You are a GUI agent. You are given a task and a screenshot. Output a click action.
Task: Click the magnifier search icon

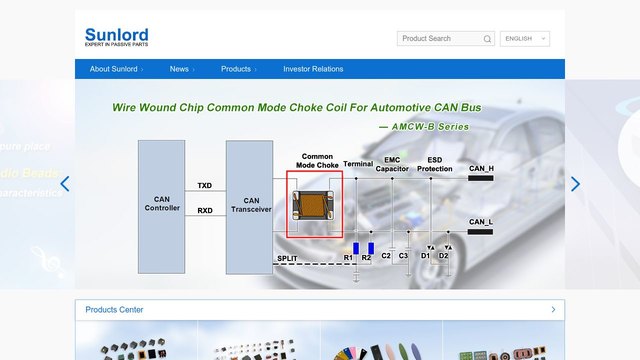click(x=487, y=39)
